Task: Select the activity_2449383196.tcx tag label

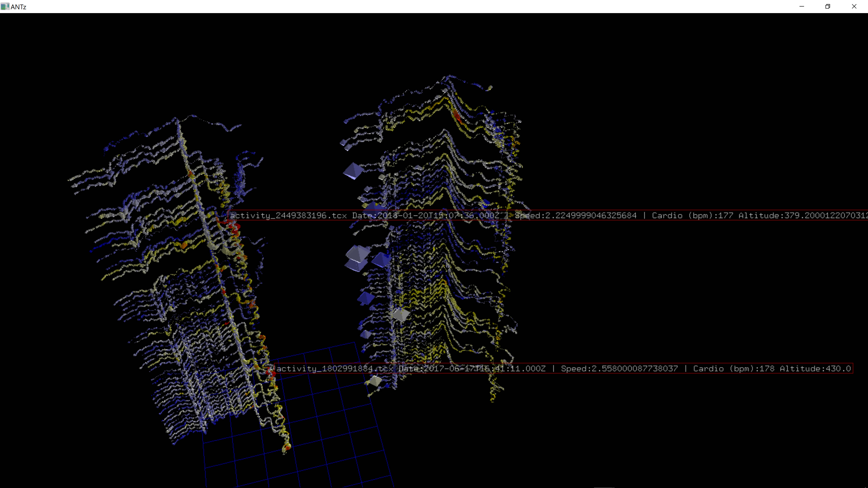Action: 288,216
